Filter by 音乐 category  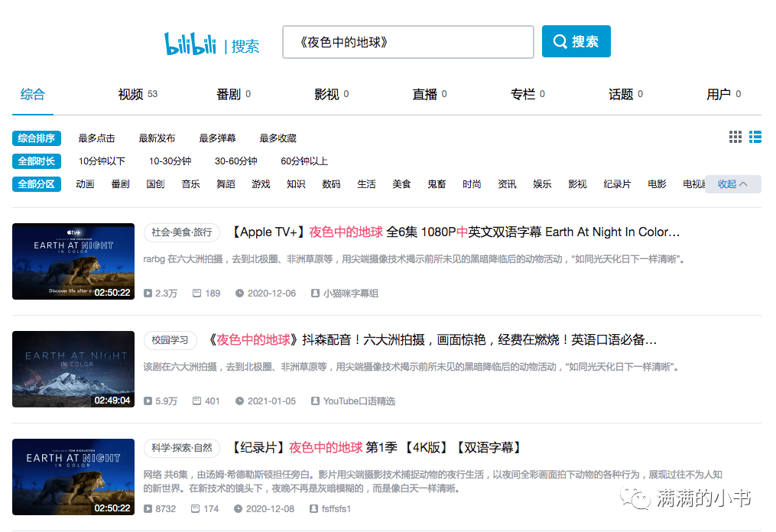[x=190, y=184]
